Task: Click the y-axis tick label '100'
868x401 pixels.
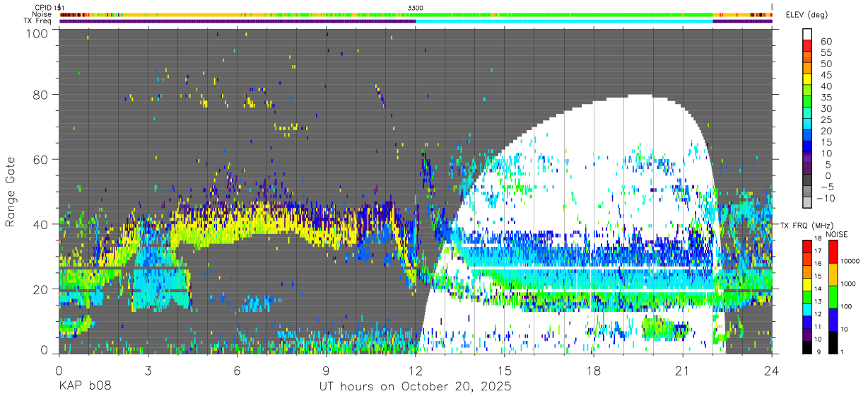Action: click(x=37, y=33)
